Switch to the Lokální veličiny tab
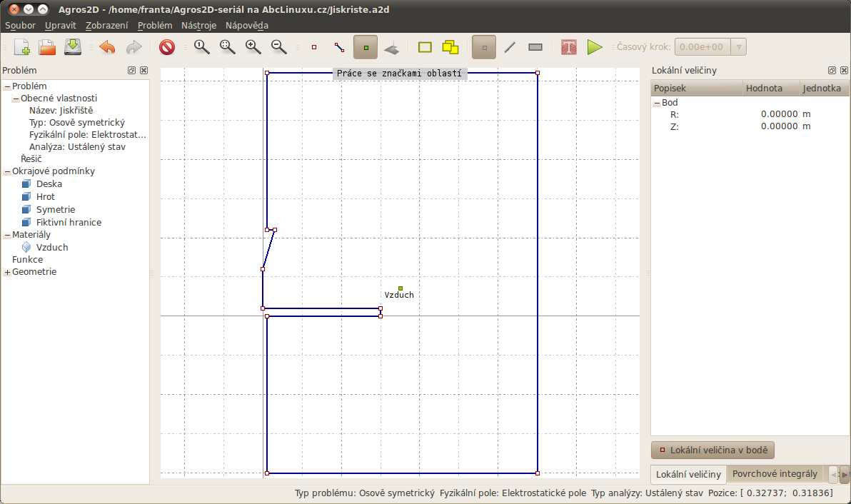 [688, 474]
